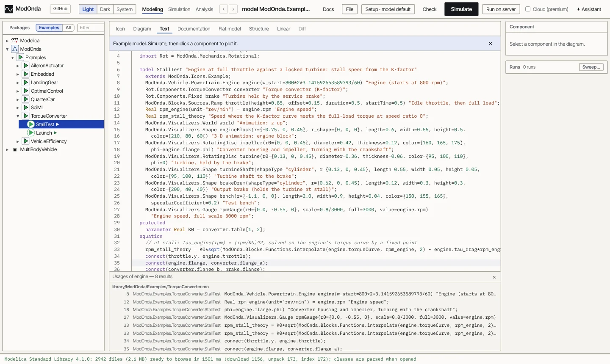Click the Simulate button

[x=461, y=9]
